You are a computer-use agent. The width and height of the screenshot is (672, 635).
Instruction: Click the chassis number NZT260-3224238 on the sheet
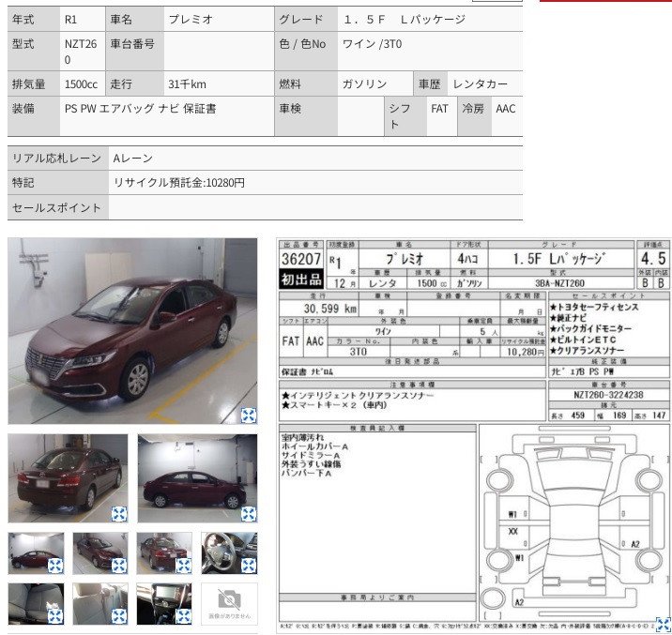pos(608,395)
